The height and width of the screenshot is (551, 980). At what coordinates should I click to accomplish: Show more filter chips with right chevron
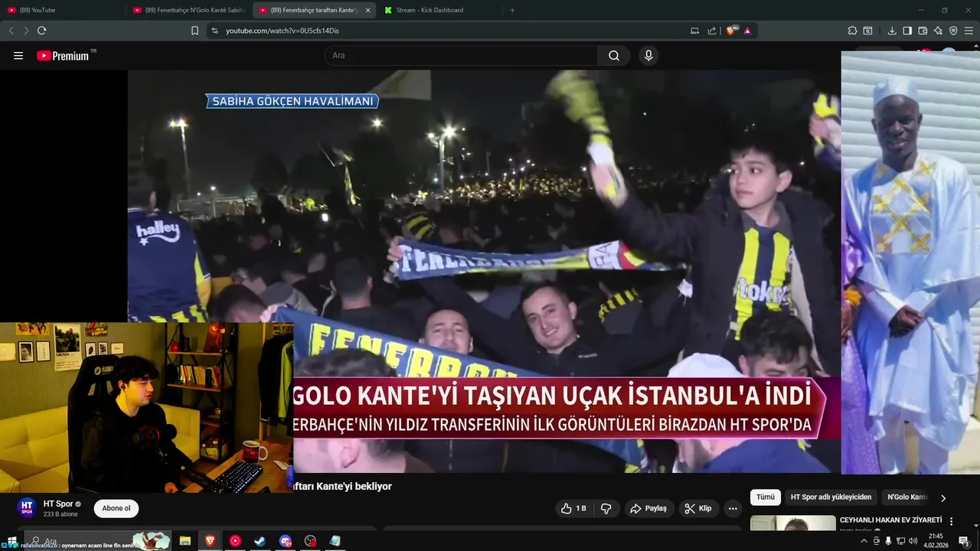pyautogui.click(x=943, y=498)
